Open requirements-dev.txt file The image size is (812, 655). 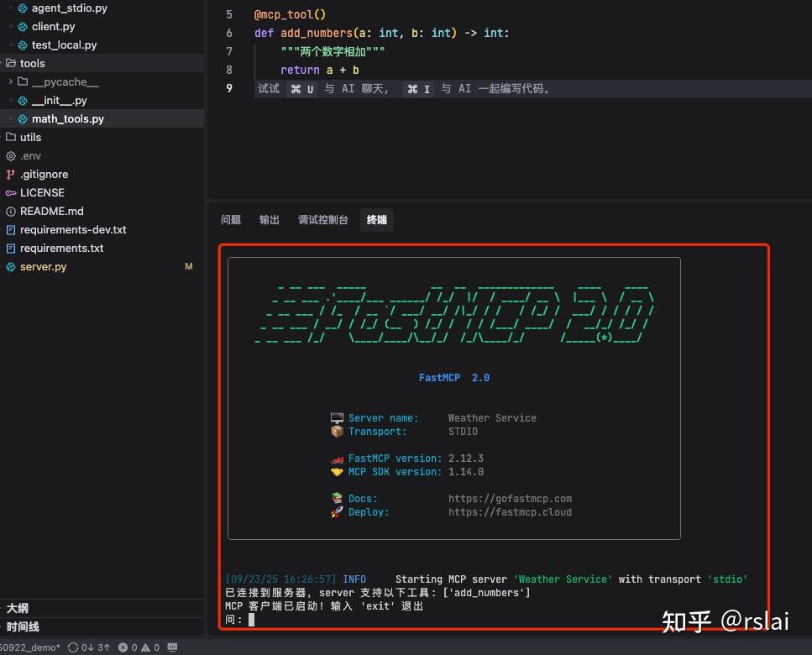(x=73, y=229)
